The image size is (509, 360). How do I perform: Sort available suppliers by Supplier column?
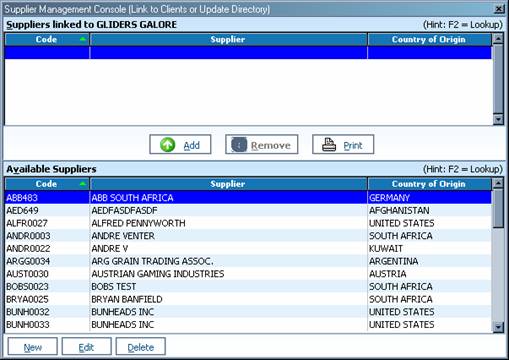(x=228, y=184)
